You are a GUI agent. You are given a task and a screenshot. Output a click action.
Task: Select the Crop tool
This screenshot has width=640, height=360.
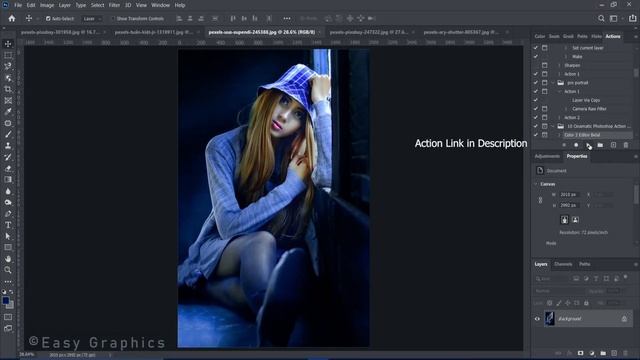coord(8,89)
